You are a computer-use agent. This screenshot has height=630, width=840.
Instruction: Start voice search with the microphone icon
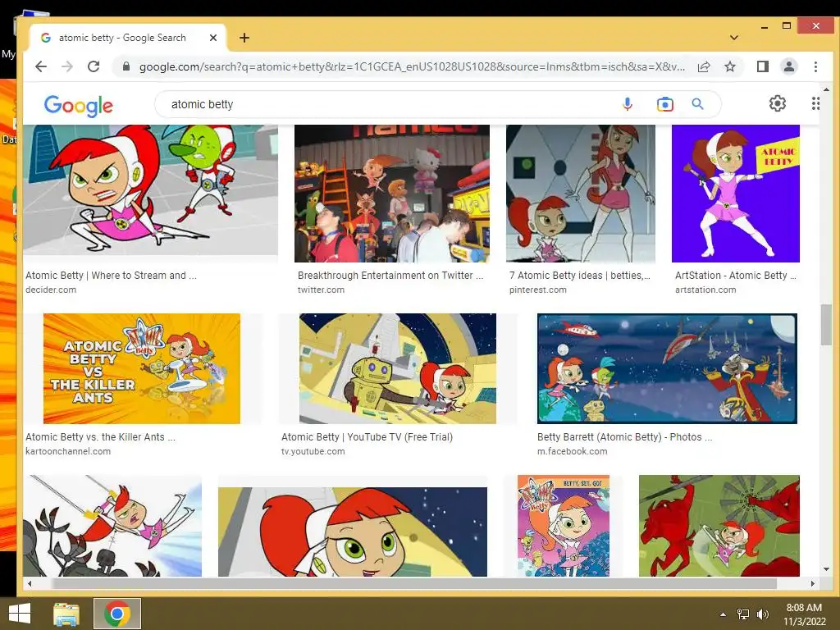point(628,104)
